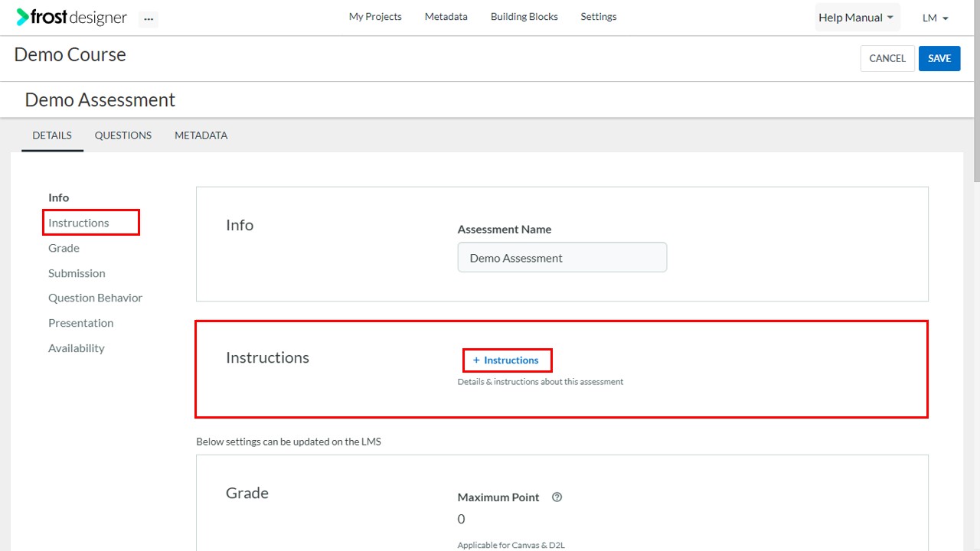Click the CANCEL button
The image size is (980, 551).
887,58
